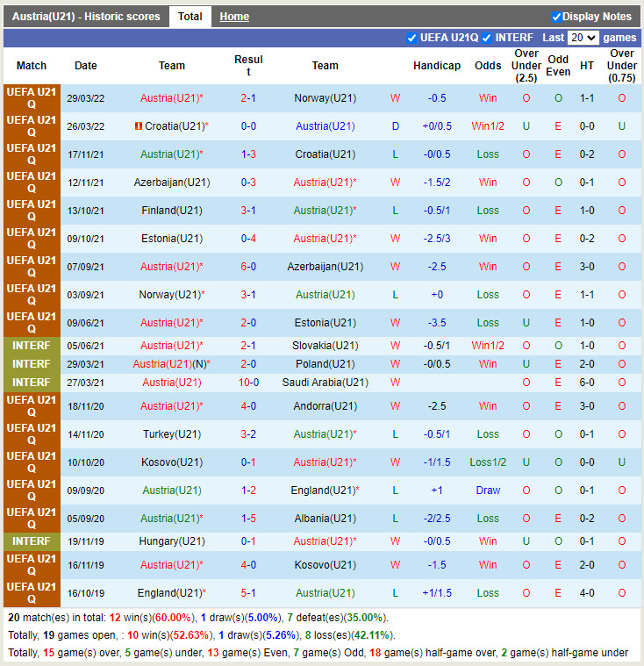Screen dimensions: 644x666
Task: Open the Hungary(U21) team page
Action: coord(172,541)
